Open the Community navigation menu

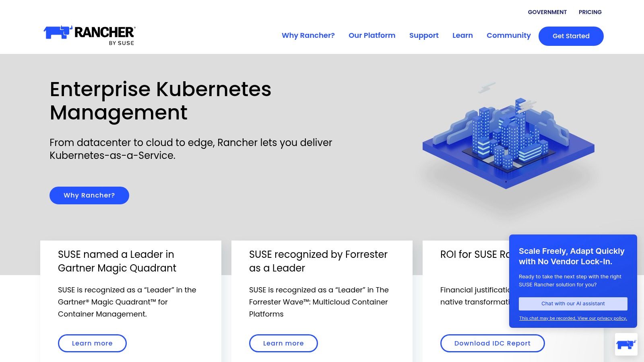click(509, 35)
